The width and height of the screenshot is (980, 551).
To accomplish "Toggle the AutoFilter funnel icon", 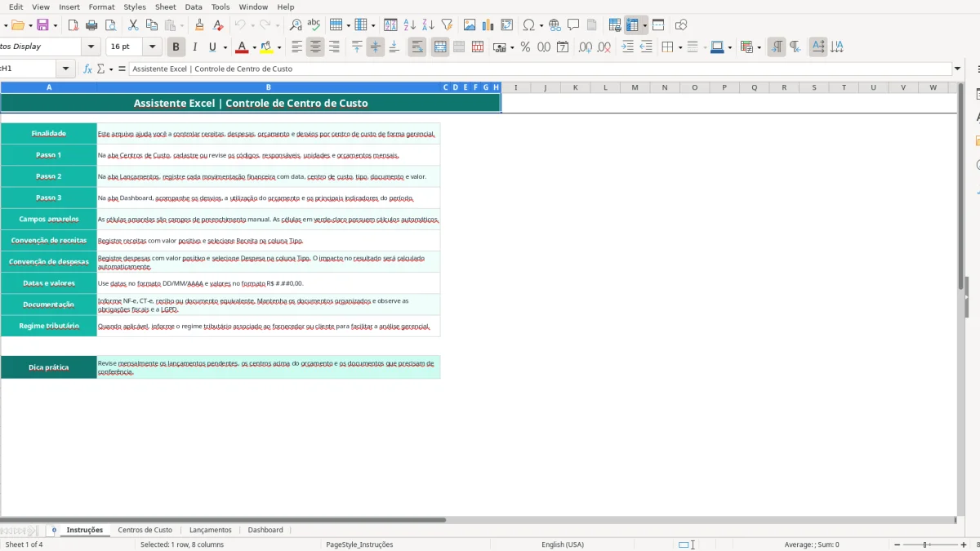I will point(447,25).
